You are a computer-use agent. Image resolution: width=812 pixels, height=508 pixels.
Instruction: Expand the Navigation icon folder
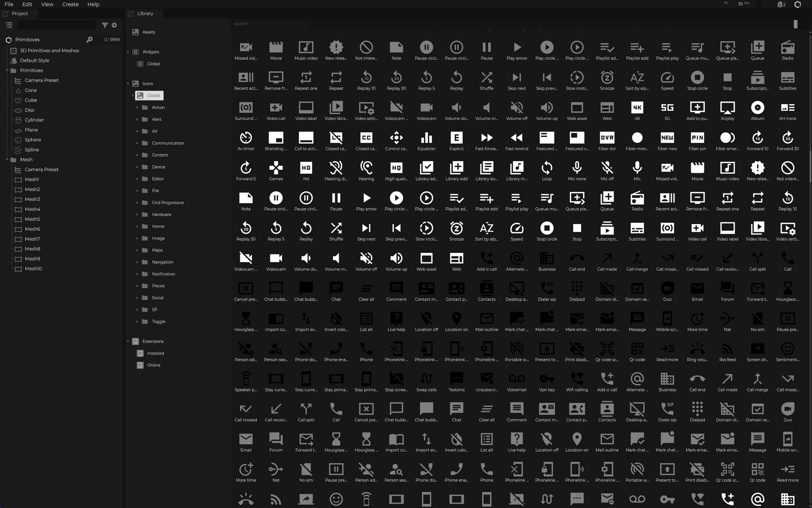tap(137, 262)
